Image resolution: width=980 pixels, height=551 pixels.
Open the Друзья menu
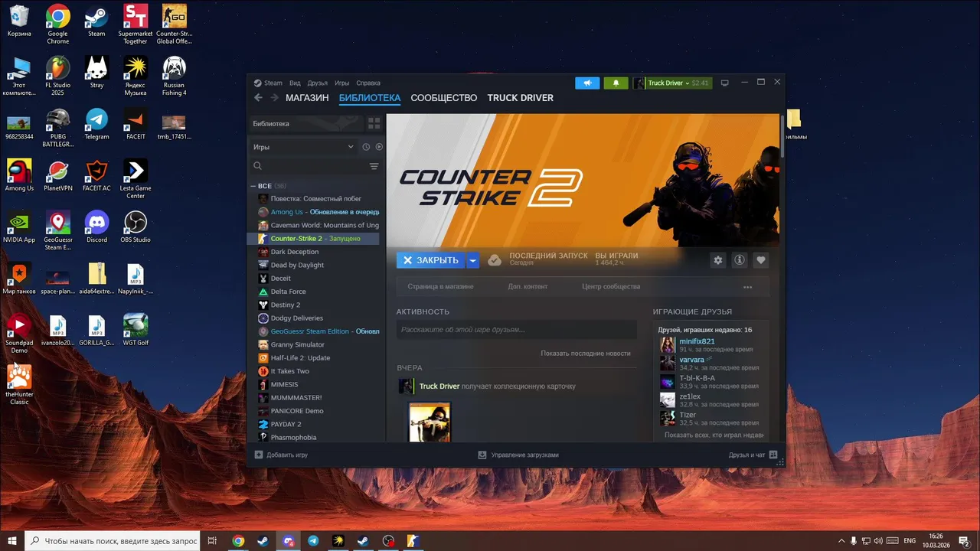317,83
